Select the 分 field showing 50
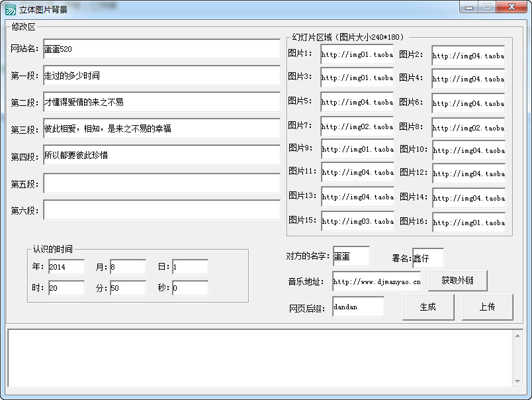 [128, 288]
